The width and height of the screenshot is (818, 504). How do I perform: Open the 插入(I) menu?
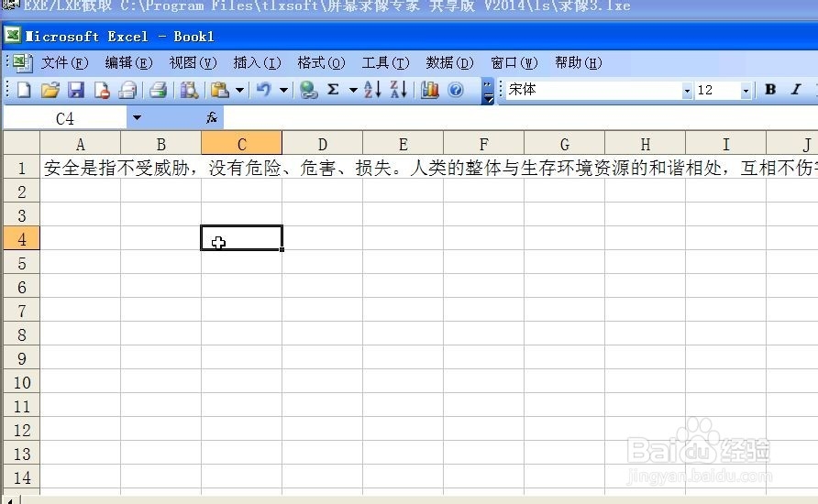click(x=257, y=63)
